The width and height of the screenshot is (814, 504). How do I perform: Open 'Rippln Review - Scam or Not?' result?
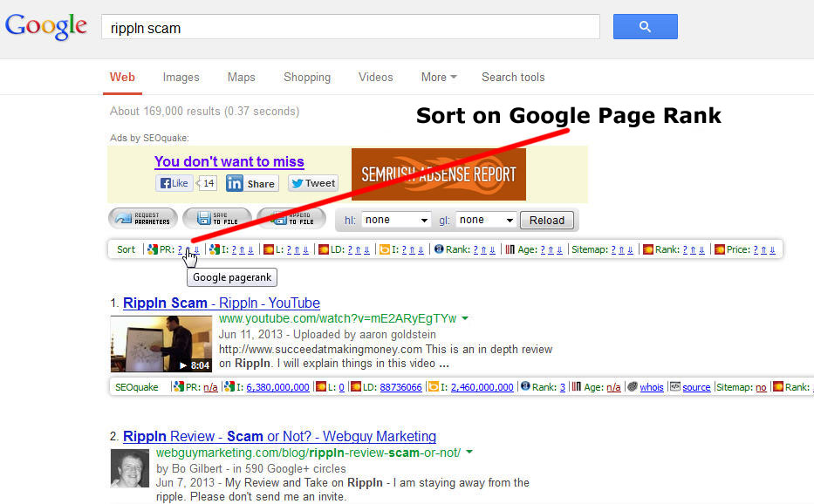pyautogui.click(x=279, y=436)
